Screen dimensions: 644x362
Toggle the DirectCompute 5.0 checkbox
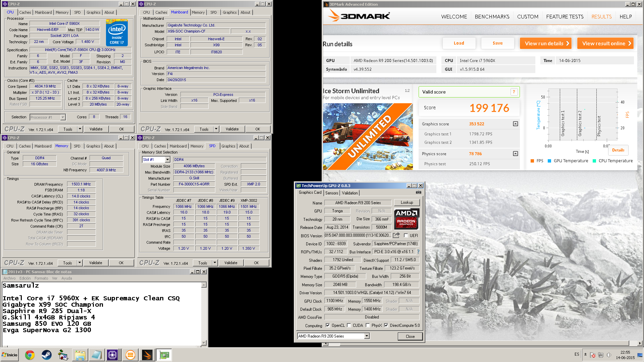pos(386,325)
